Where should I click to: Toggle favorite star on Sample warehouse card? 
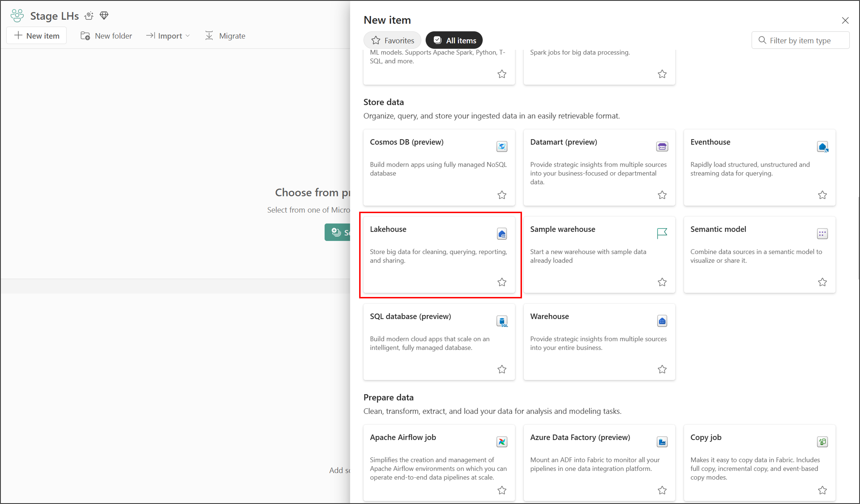coord(662,282)
